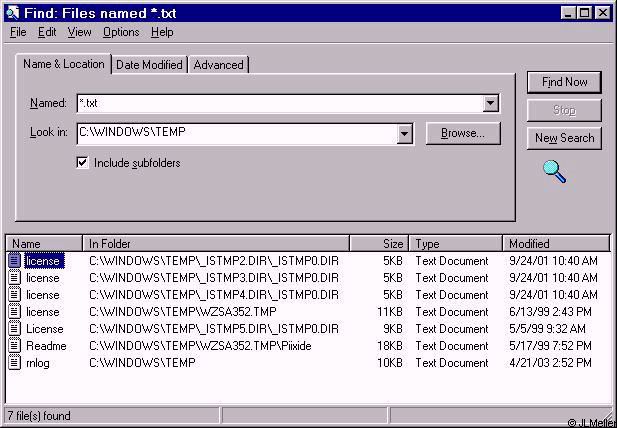Sort results by the Size column header

click(x=379, y=244)
